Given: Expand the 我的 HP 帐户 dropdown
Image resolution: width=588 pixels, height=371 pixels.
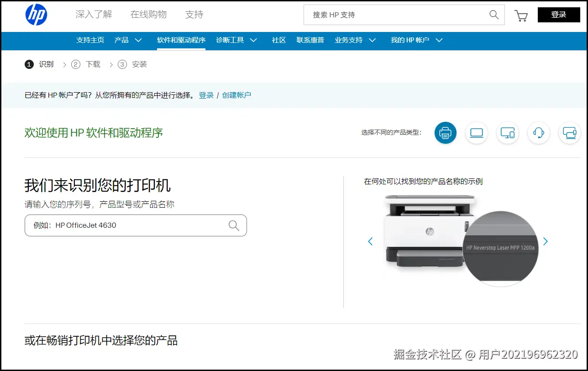Looking at the screenshot, I should point(417,40).
